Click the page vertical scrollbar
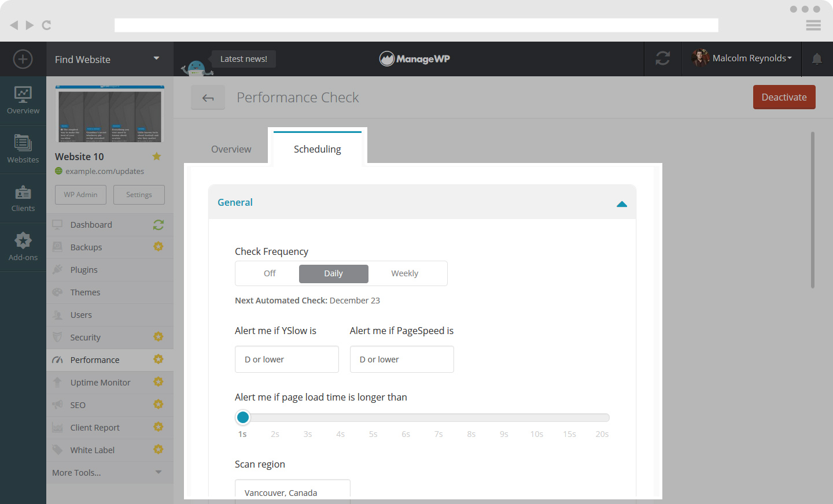The image size is (833, 504). pyautogui.click(x=813, y=210)
